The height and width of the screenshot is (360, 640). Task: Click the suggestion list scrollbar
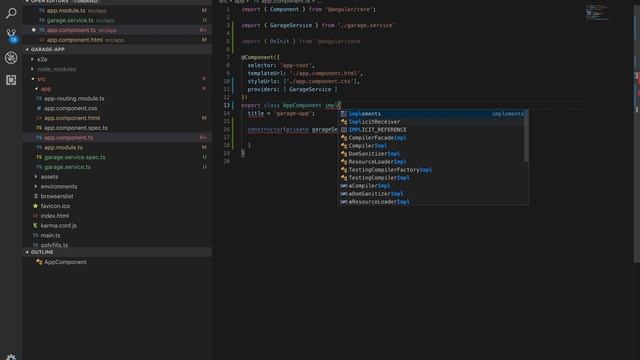(x=526, y=136)
